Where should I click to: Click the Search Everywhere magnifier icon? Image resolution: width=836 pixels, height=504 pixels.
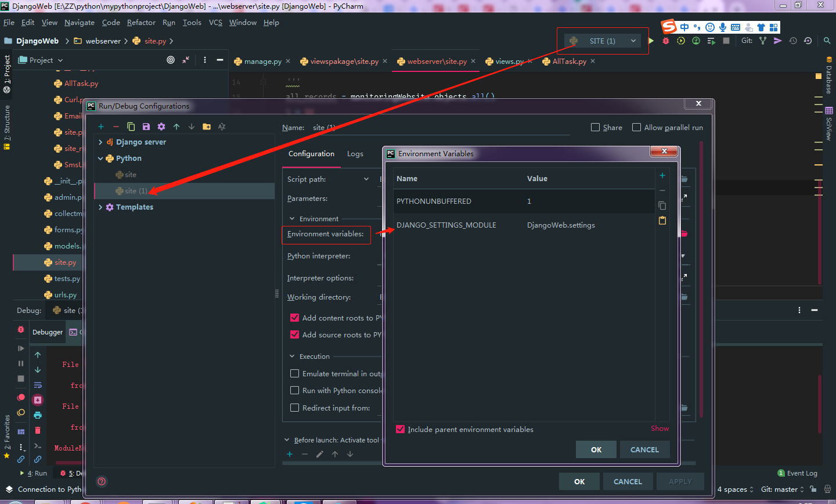(x=827, y=41)
